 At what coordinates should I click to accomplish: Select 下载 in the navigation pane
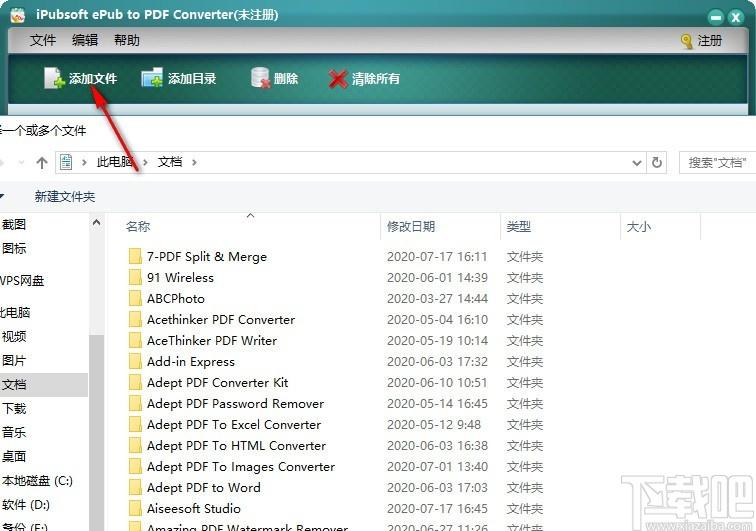point(14,409)
